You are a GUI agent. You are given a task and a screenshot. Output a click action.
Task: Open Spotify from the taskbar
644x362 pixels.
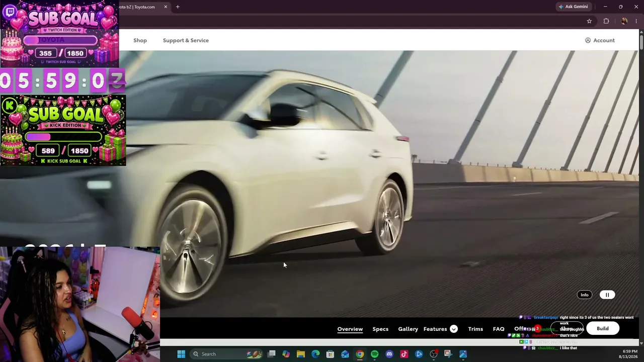pyautogui.click(x=374, y=354)
